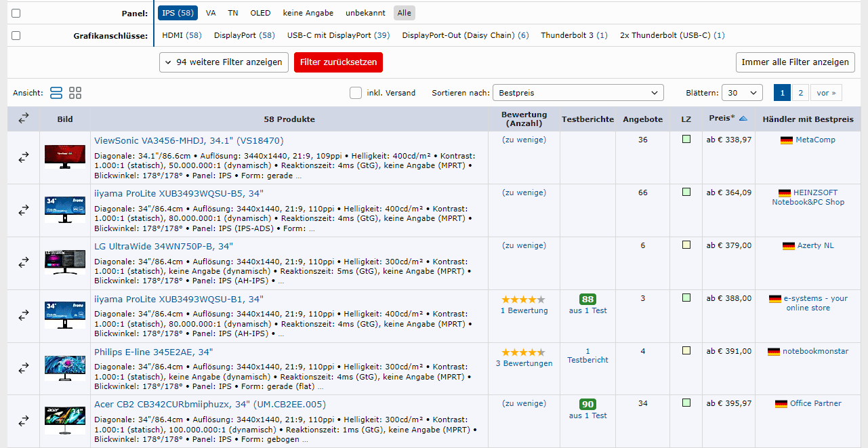
Task: Compare Acer CB2 monitor via arrows icon
Action: 24,421
